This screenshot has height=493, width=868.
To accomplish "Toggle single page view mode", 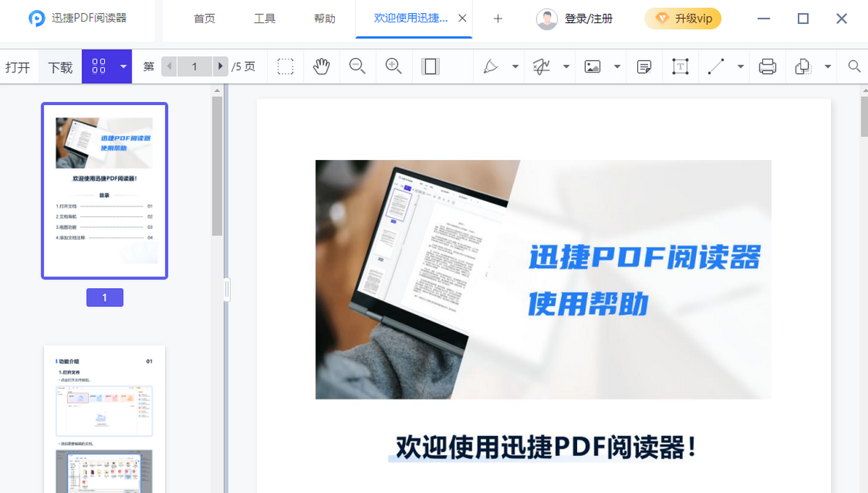I will click(429, 66).
